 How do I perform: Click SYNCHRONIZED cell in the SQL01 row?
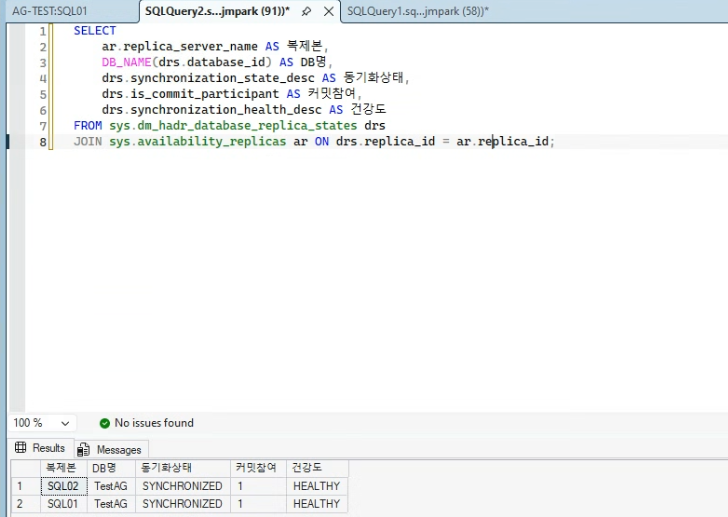pyautogui.click(x=183, y=504)
